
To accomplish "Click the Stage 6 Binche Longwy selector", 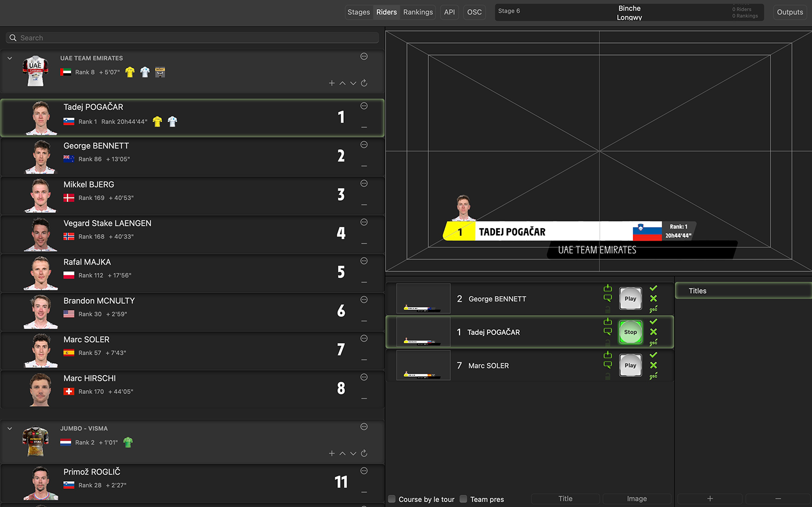I will point(629,12).
